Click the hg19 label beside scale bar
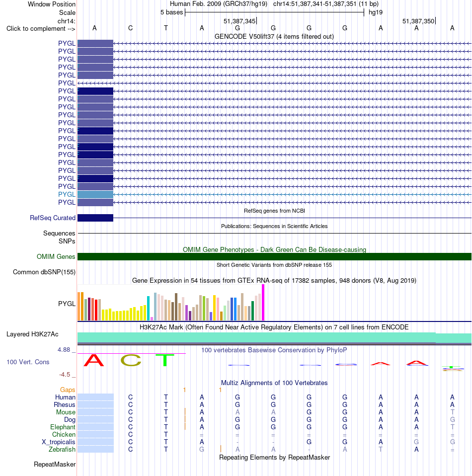The width and height of the screenshot is (472, 476). click(x=376, y=12)
